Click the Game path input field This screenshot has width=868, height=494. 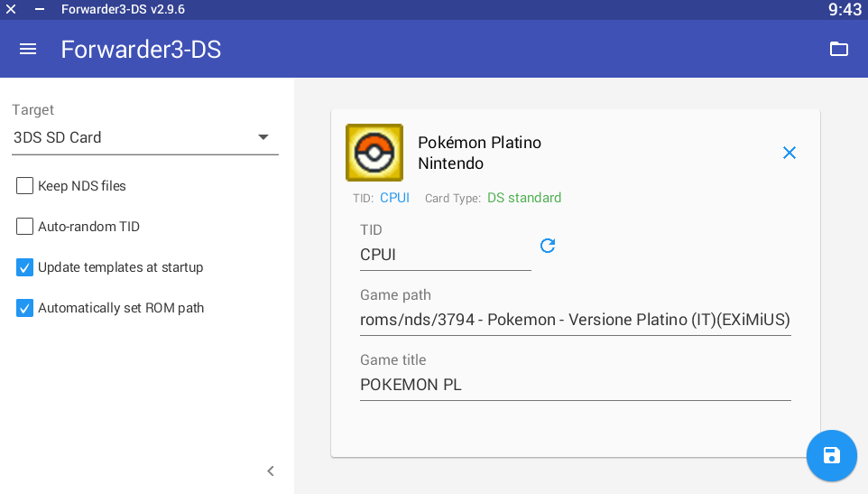tap(575, 320)
